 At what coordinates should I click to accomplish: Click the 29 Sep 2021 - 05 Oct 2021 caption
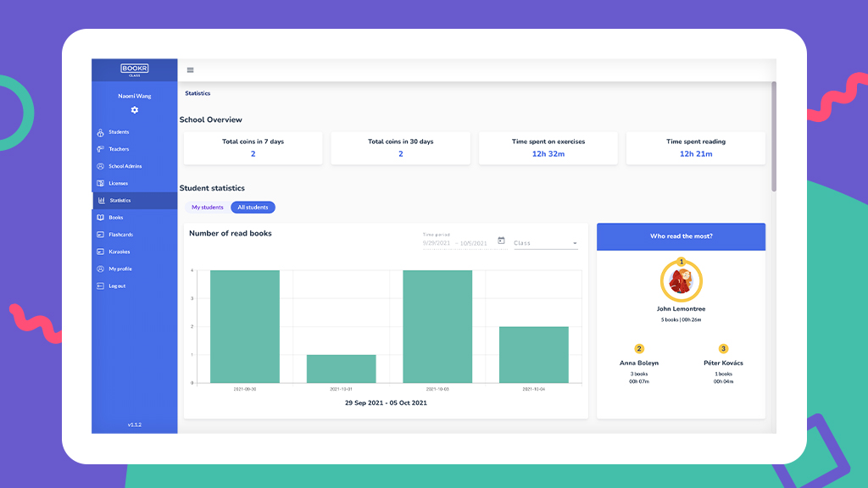386,403
